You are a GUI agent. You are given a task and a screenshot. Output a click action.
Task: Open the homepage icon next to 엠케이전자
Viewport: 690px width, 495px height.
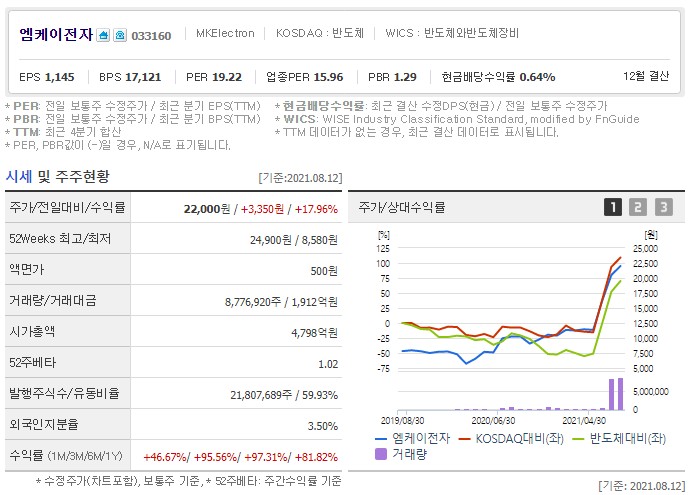pos(103,35)
